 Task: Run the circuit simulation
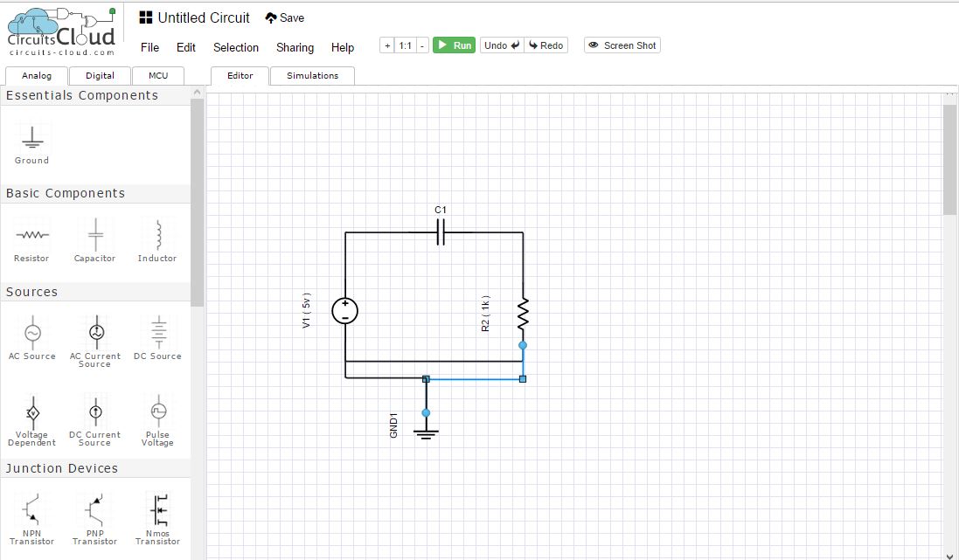click(454, 45)
